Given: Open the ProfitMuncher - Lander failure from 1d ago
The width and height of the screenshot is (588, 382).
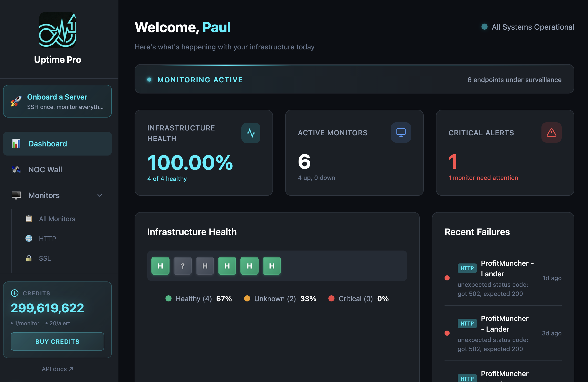Looking at the screenshot, I should click(503, 278).
